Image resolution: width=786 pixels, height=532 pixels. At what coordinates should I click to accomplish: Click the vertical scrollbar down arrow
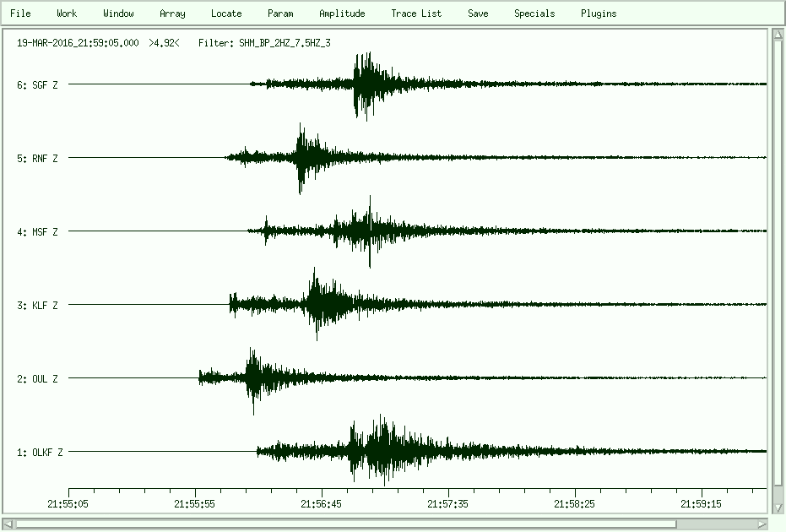pyautogui.click(x=778, y=508)
